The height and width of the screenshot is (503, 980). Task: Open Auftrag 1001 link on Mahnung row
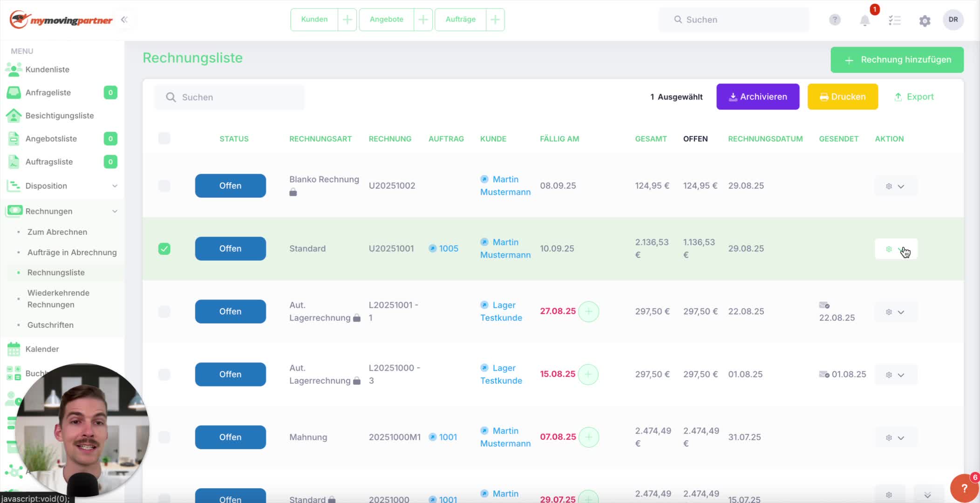click(x=448, y=437)
